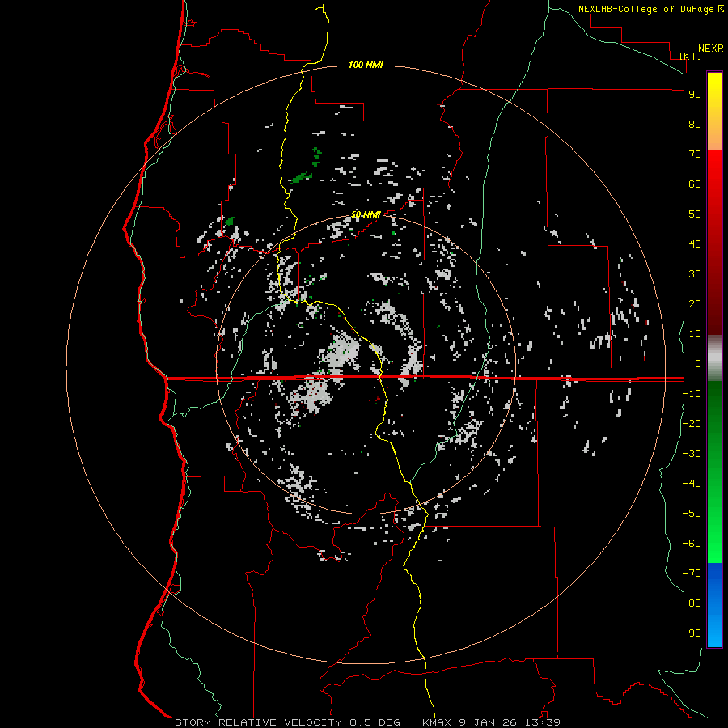Screen dimensions: 728x728
Task: Click the 100 NMI range ring label
Action: click(x=366, y=65)
